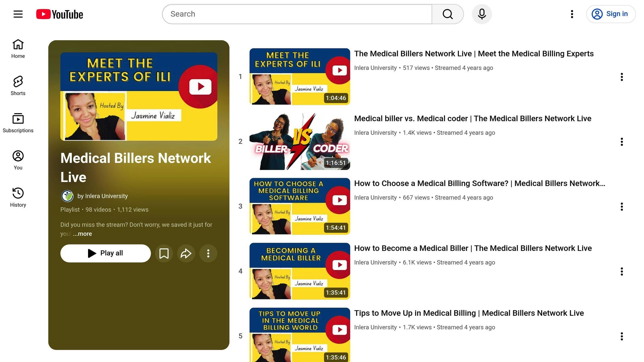Open options menu for the Biller vs Coder video
The height and width of the screenshot is (362, 644).
click(x=622, y=142)
